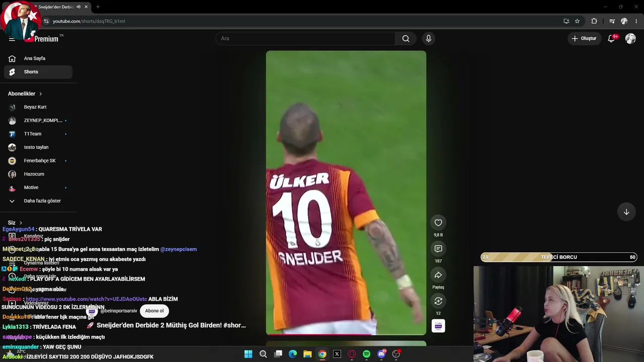644x362 pixels.
Task: Seek using the short's red progress bar
Action: click(x=346, y=334)
